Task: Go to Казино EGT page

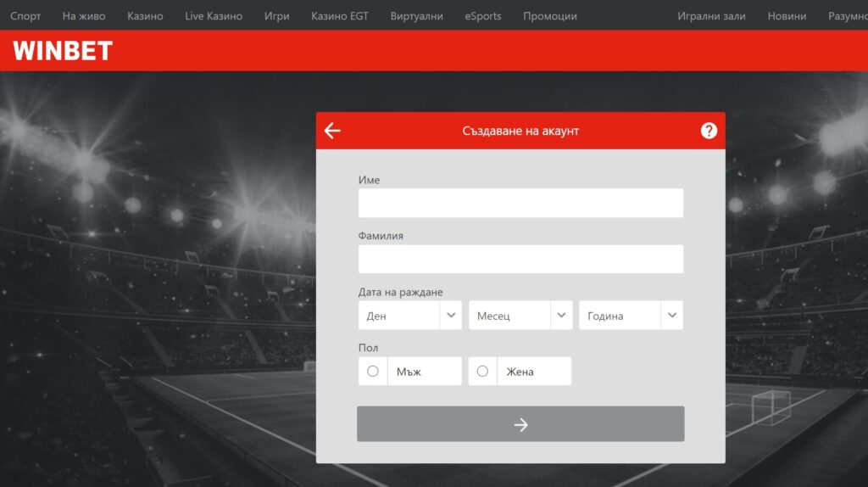Action: 340,16
